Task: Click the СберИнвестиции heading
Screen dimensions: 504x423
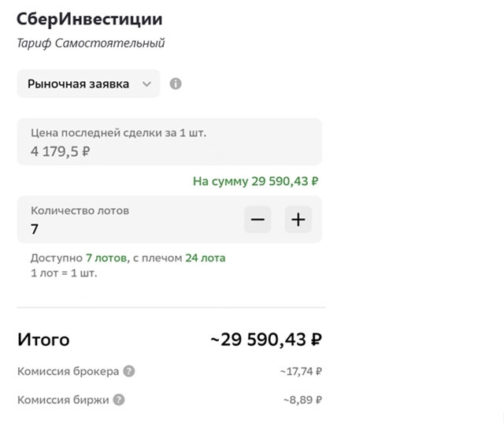Action: pos(90,19)
